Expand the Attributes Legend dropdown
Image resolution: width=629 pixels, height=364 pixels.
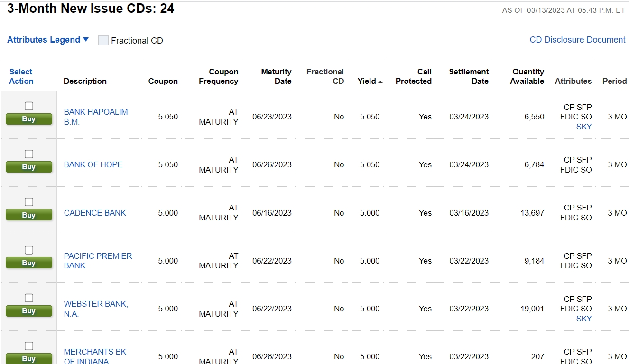48,40
